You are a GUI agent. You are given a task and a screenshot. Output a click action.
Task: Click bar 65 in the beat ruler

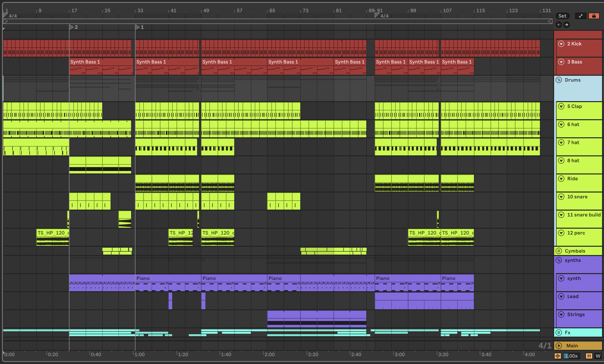(272, 11)
